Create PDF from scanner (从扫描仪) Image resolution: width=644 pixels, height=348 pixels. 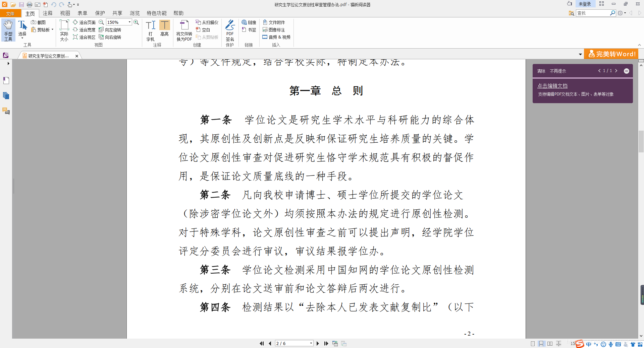click(x=207, y=22)
